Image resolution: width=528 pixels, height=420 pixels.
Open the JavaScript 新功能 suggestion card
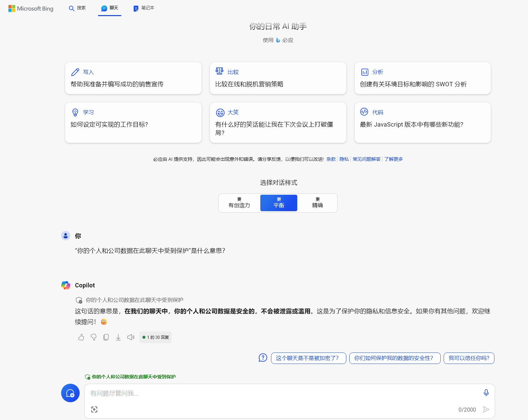(x=423, y=123)
